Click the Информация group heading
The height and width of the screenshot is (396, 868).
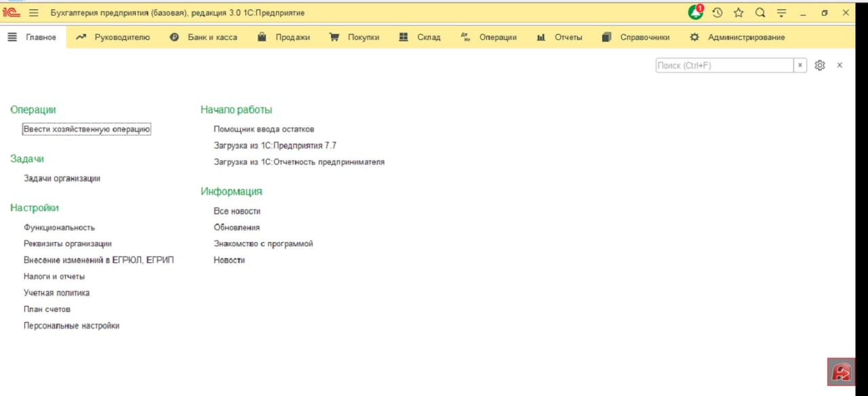(231, 191)
